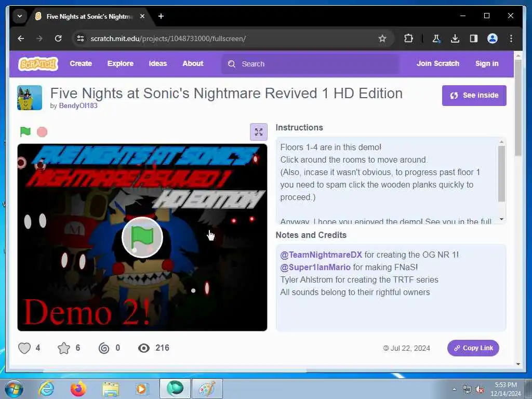Click the project title heading text

tap(227, 94)
